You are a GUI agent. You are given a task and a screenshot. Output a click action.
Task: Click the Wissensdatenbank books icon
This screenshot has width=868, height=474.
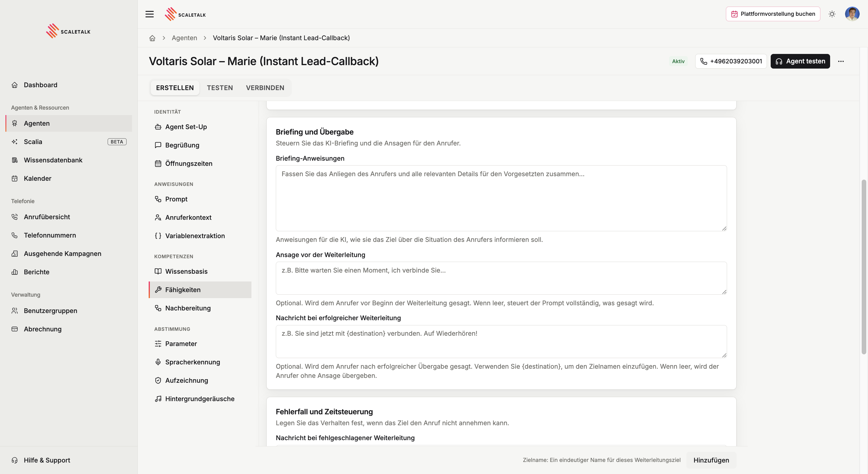[14, 160]
